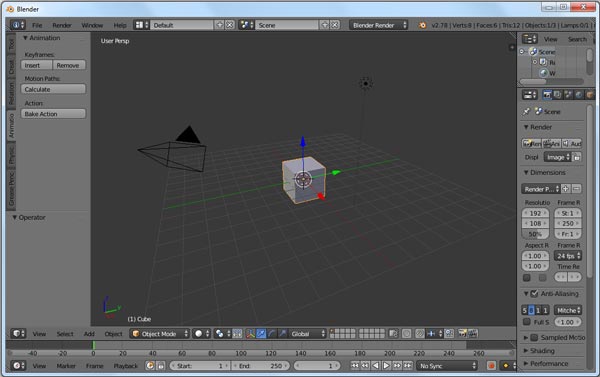Toggle lock time to other windows icon
The height and width of the screenshot is (377, 600).
coord(161,366)
